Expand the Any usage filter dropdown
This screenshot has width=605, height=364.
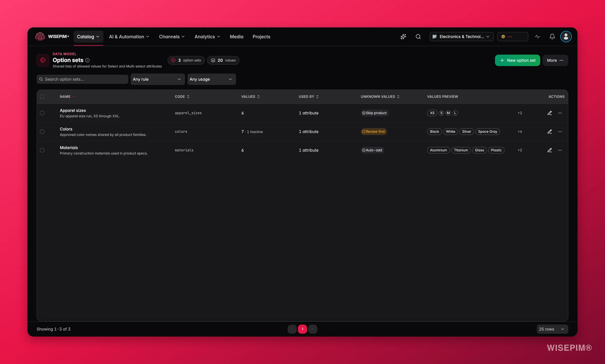point(211,79)
